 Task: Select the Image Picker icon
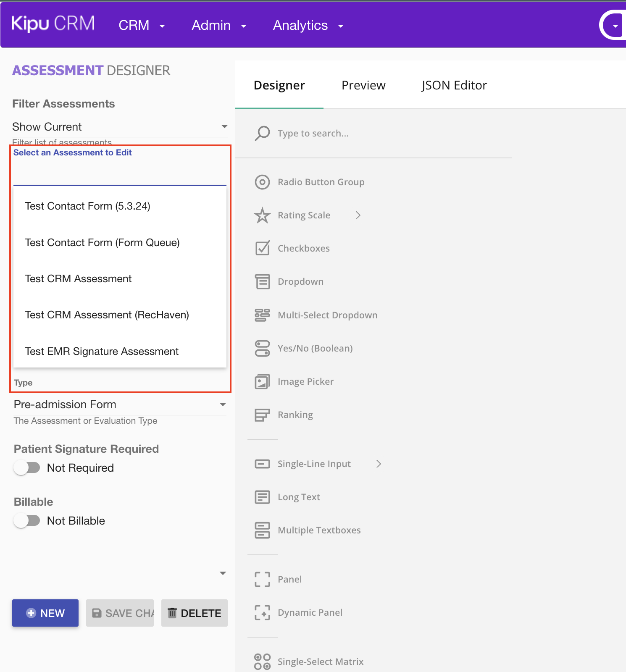[262, 381]
